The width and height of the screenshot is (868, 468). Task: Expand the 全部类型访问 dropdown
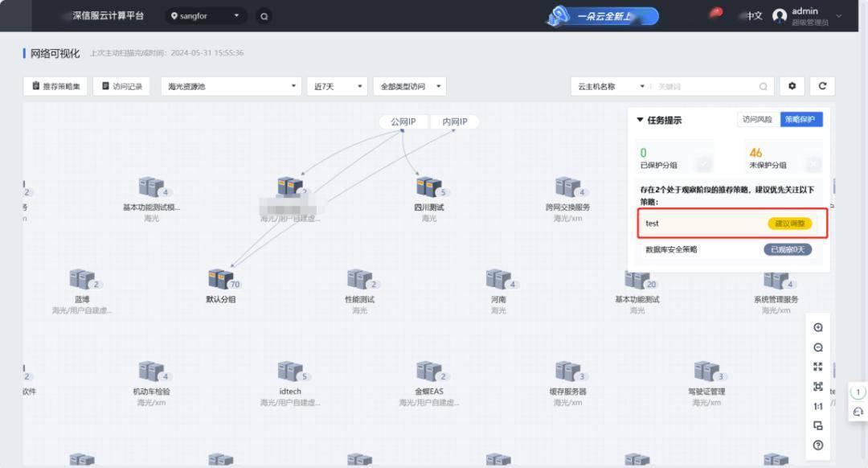pos(410,86)
